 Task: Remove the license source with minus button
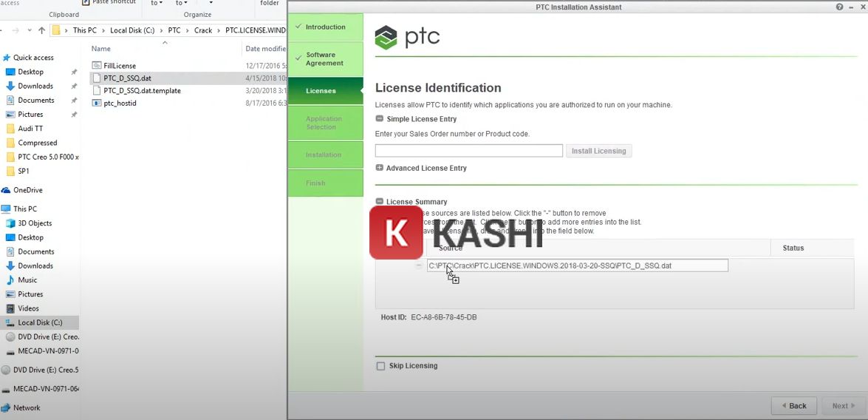[419, 265]
